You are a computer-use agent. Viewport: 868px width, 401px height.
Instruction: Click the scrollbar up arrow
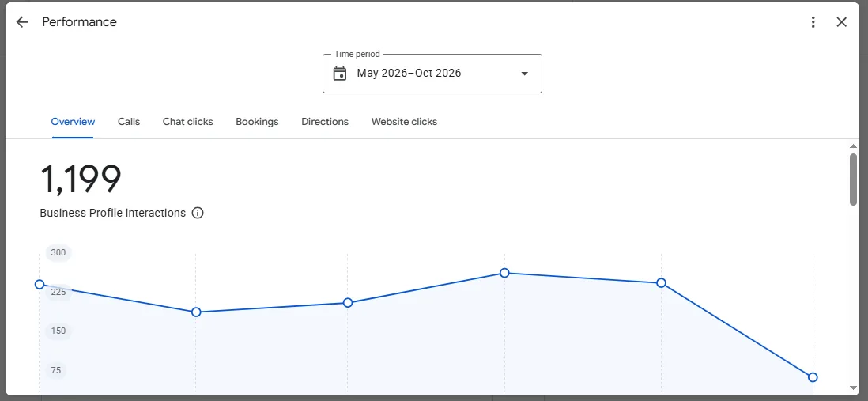853,146
